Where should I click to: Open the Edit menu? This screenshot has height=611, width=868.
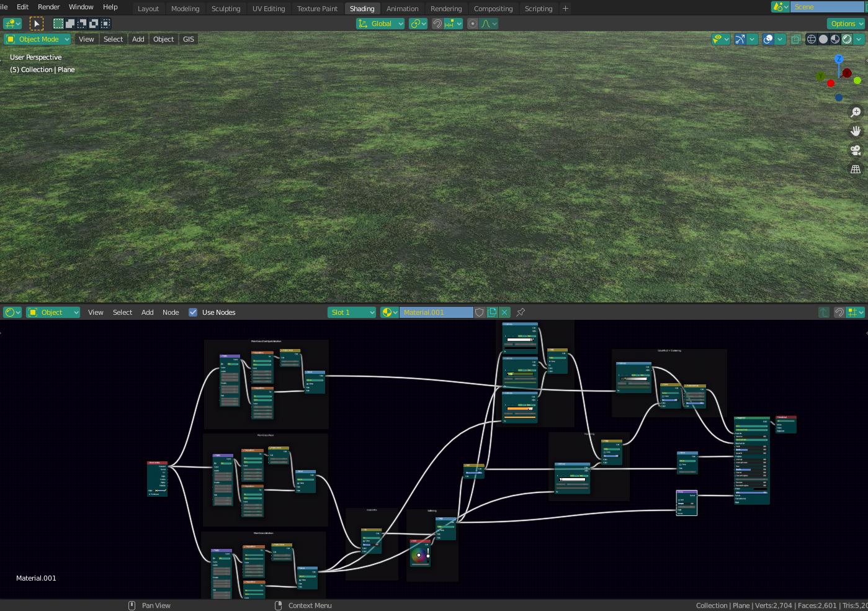click(22, 7)
